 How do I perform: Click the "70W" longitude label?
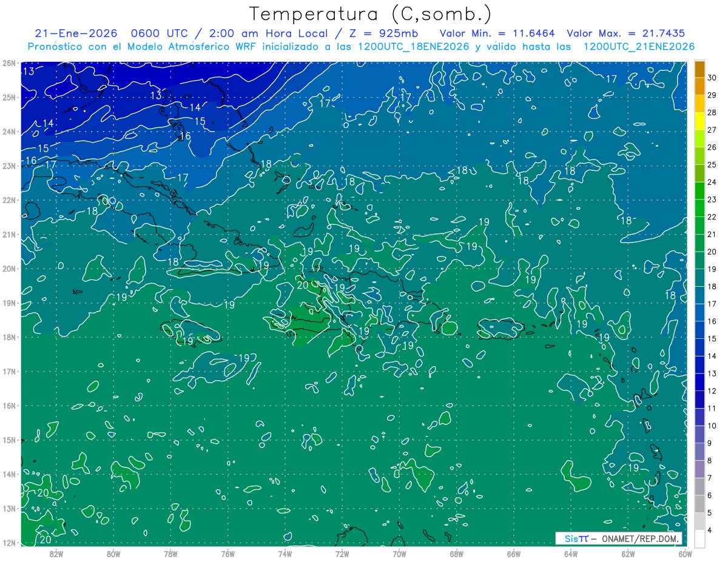399,554
